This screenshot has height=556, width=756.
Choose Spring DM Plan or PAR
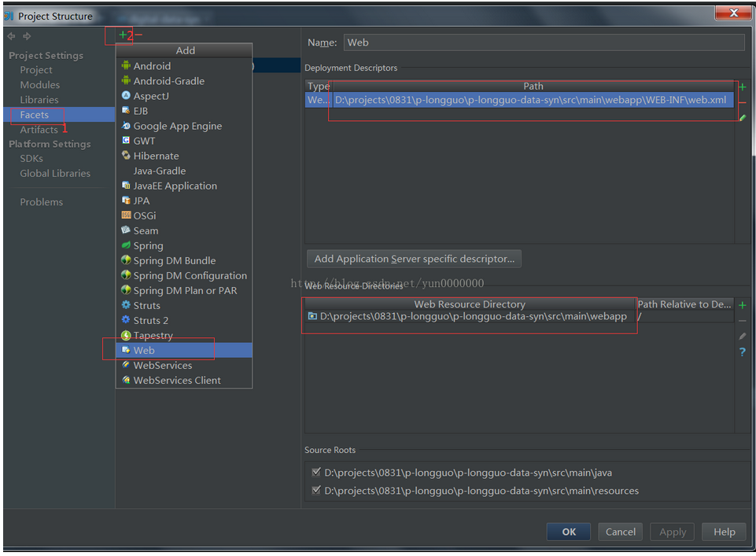(x=184, y=290)
